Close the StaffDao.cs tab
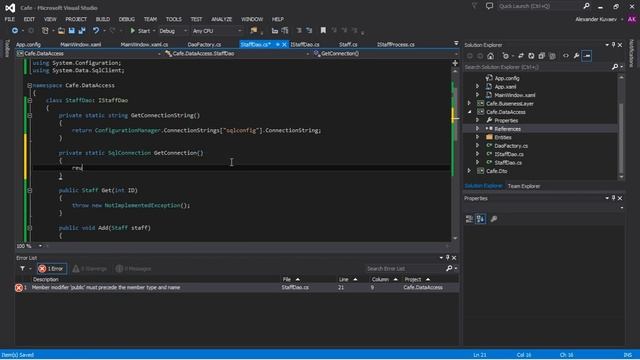This screenshot has width=640, height=360. tap(284, 44)
